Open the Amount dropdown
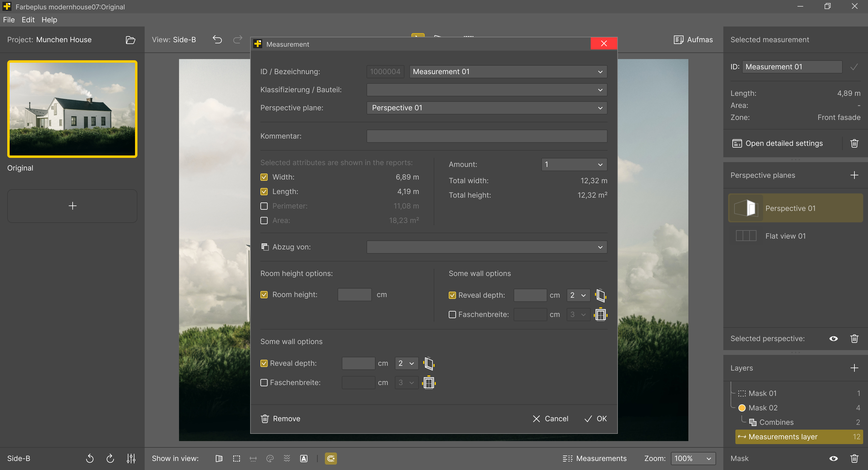868x470 pixels. pos(574,165)
